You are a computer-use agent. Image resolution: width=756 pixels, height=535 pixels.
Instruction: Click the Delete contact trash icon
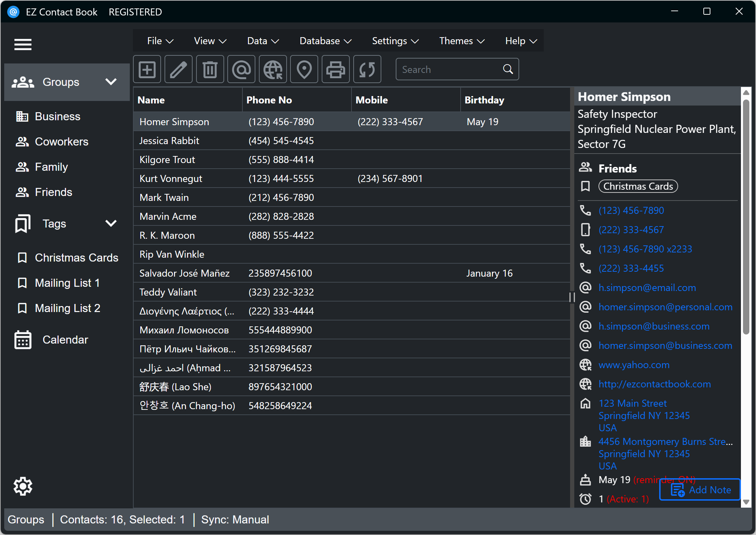(x=210, y=69)
